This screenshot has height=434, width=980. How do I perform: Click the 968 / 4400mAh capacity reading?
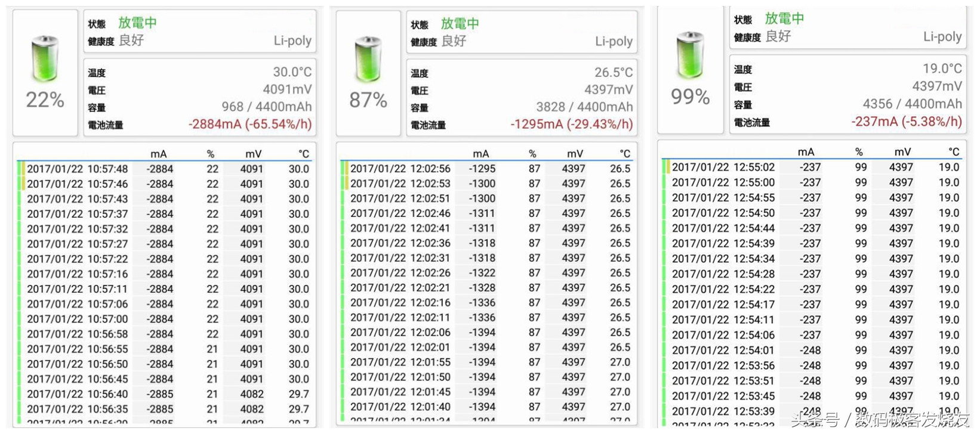(267, 107)
